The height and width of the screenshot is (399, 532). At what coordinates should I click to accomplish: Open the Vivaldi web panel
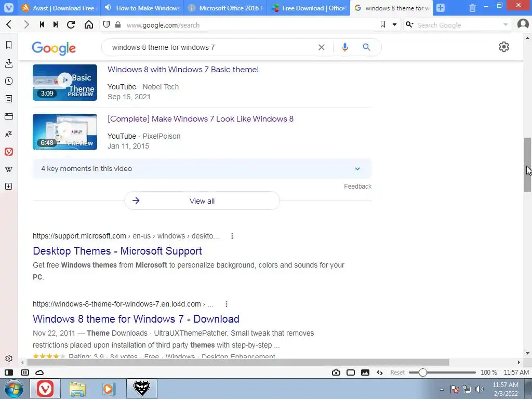(9, 152)
